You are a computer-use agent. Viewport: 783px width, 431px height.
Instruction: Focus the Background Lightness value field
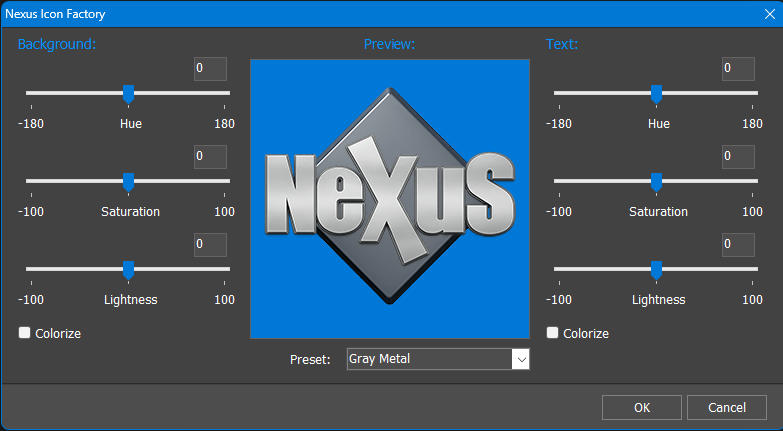click(x=210, y=245)
